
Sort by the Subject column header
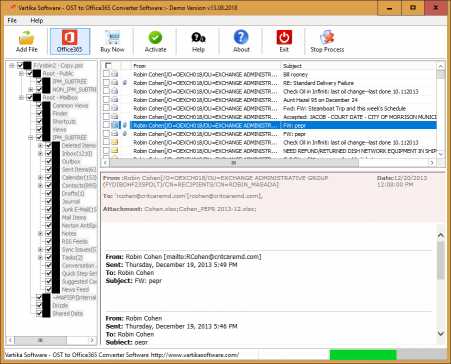coord(358,66)
